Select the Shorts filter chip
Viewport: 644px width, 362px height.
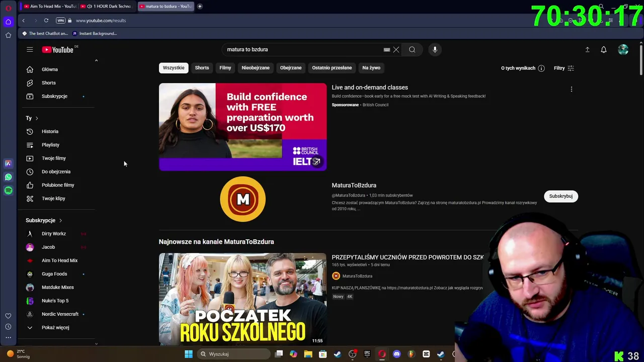[x=202, y=68]
